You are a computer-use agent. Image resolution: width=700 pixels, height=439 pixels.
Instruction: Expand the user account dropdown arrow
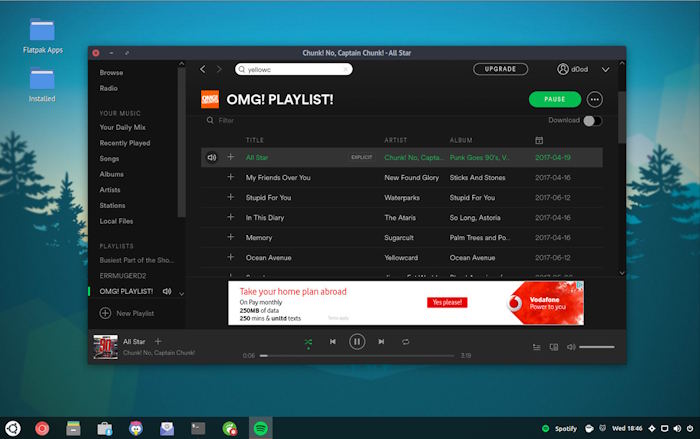605,70
